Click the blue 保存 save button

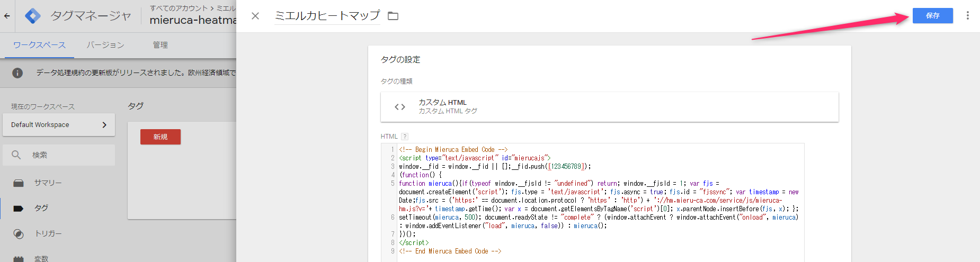tap(932, 16)
